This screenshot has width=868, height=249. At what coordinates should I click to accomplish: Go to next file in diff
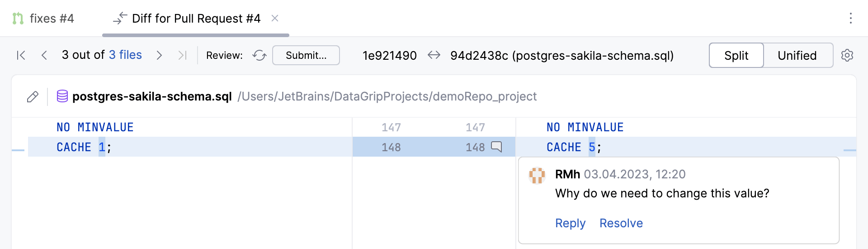pyautogui.click(x=159, y=55)
